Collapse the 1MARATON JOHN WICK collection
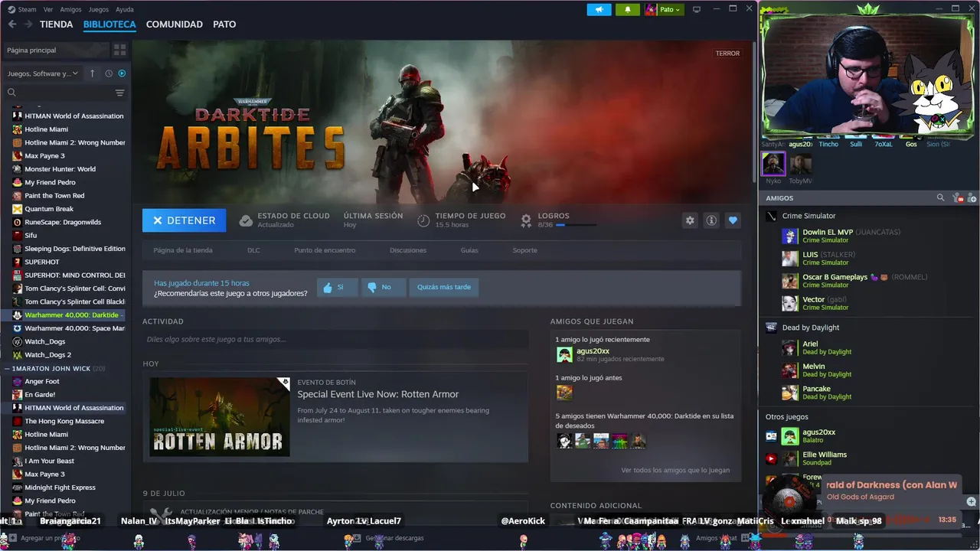980x551 pixels. [x=7, y=369]
